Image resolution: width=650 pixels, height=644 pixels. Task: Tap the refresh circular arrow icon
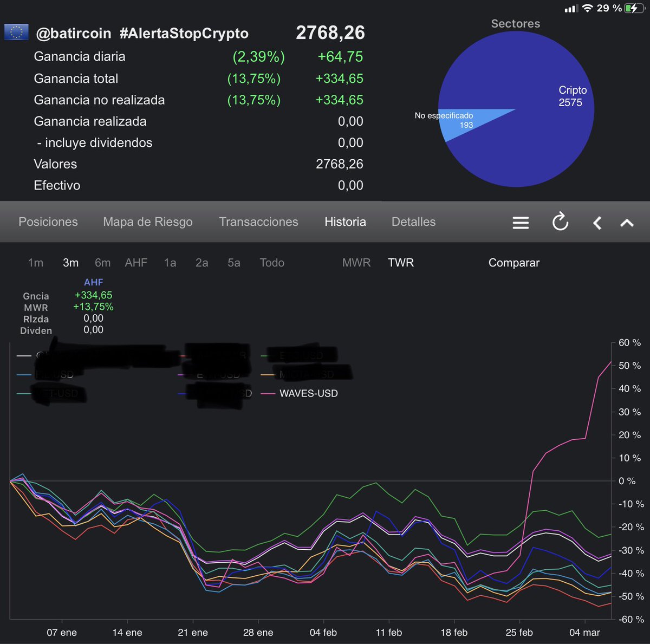[560, 222]
